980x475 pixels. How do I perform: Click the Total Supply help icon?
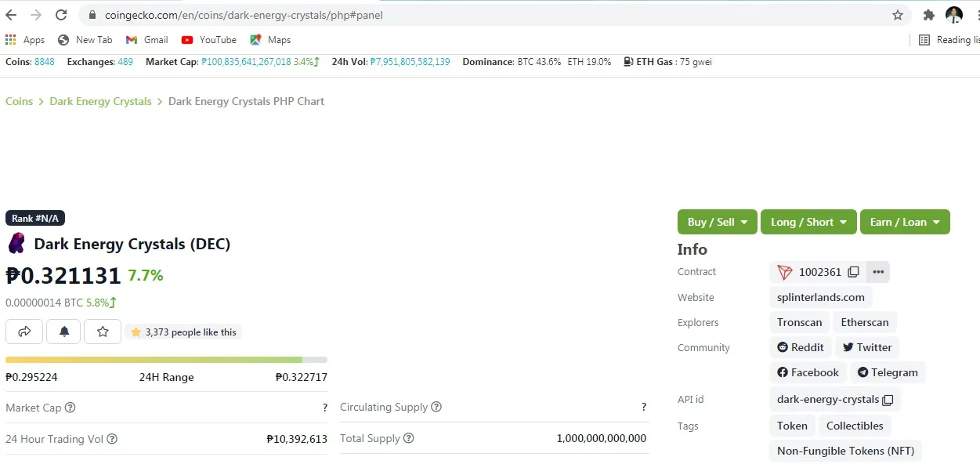click(x=408, y=438)
